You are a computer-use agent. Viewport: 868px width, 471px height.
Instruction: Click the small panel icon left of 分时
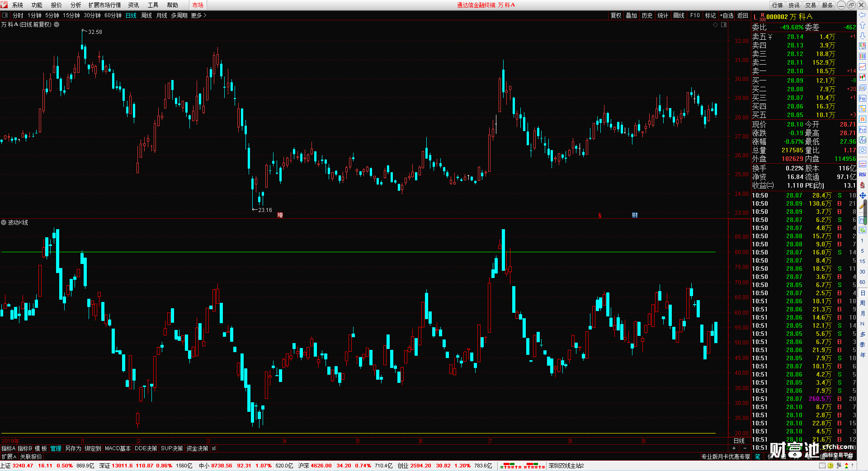5,15
